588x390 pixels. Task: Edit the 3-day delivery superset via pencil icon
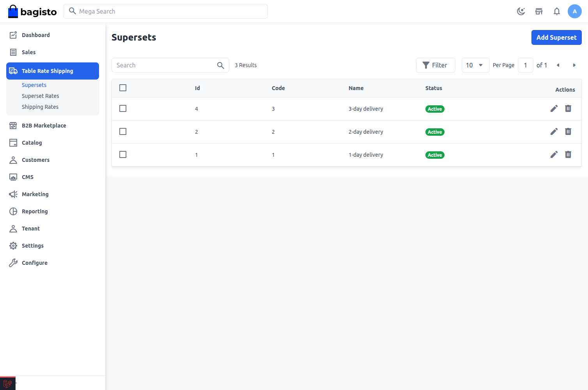coord(554,108)
